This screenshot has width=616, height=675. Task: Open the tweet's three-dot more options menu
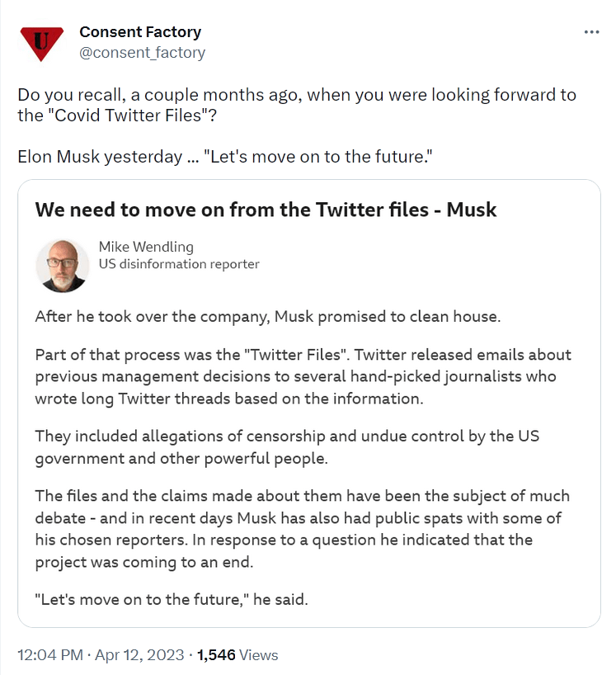[591, 32]
